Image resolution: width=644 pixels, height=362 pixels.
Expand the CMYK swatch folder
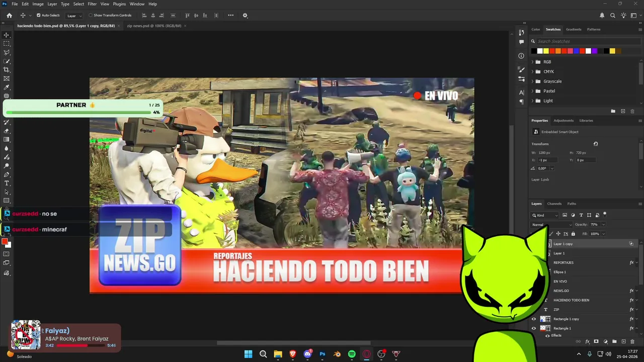click(533, 71)
